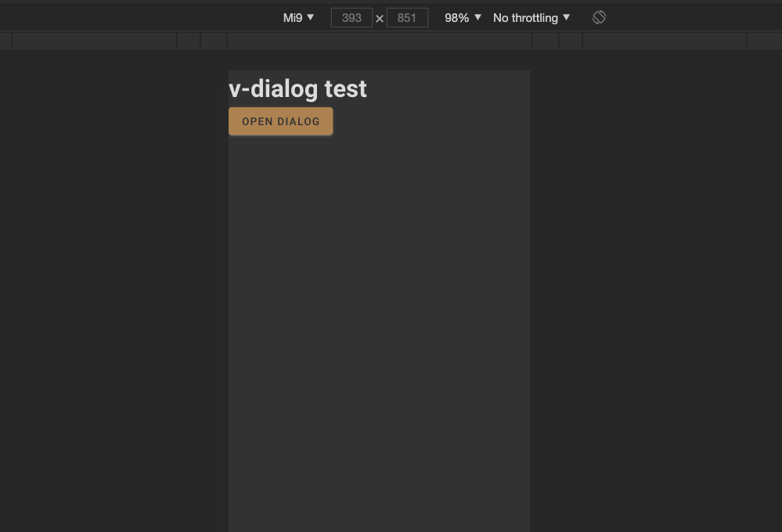
Task: Click the rotate device icon
Action: [599, 17]
